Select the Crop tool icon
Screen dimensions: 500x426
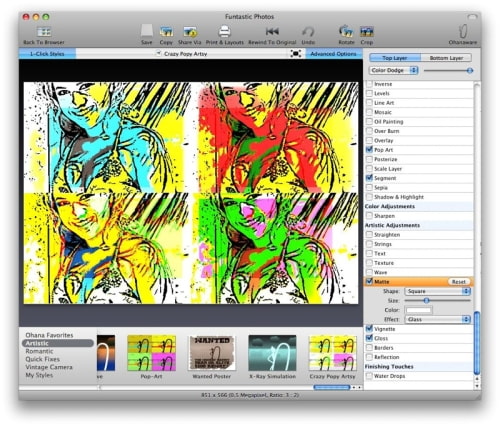click(x=367, y=32)
